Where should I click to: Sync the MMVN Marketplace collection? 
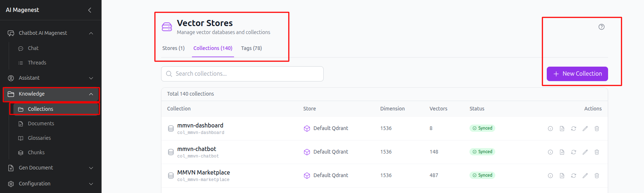pos(574,176)
